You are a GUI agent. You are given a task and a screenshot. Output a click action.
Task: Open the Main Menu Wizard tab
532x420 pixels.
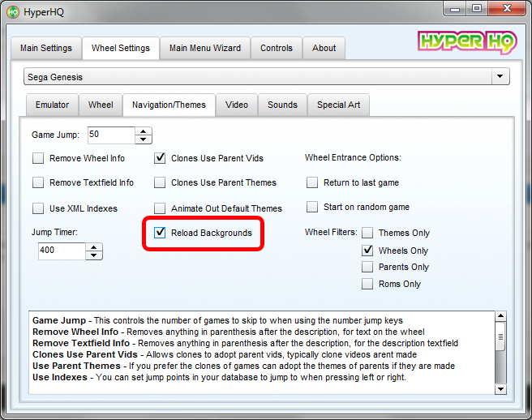[x=205, y=48]
